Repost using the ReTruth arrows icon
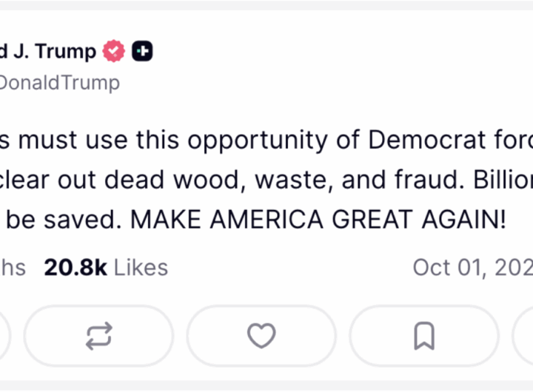This screenshot has width=533, height=392. coord(98,336)
